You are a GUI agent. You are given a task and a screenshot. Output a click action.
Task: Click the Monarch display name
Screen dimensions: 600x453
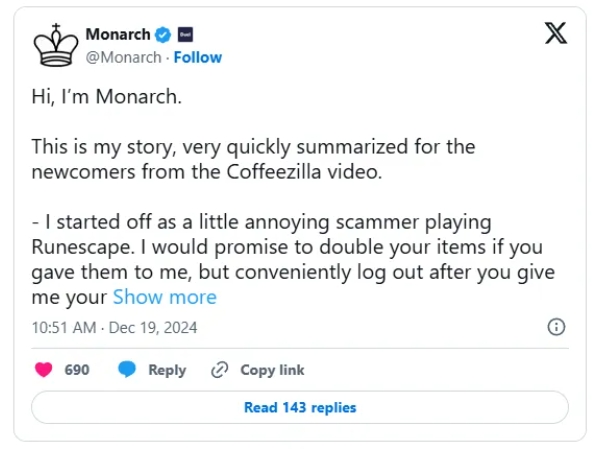click(117, 35)
